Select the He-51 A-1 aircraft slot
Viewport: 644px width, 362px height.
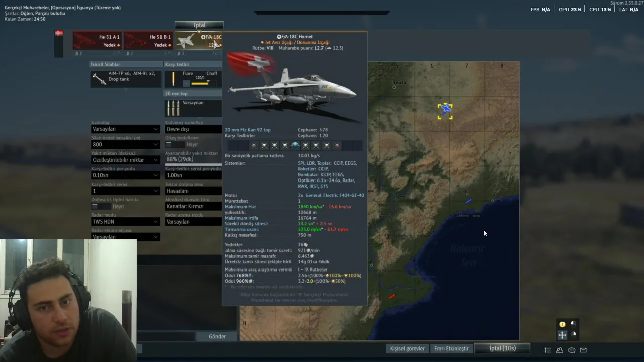97,41
